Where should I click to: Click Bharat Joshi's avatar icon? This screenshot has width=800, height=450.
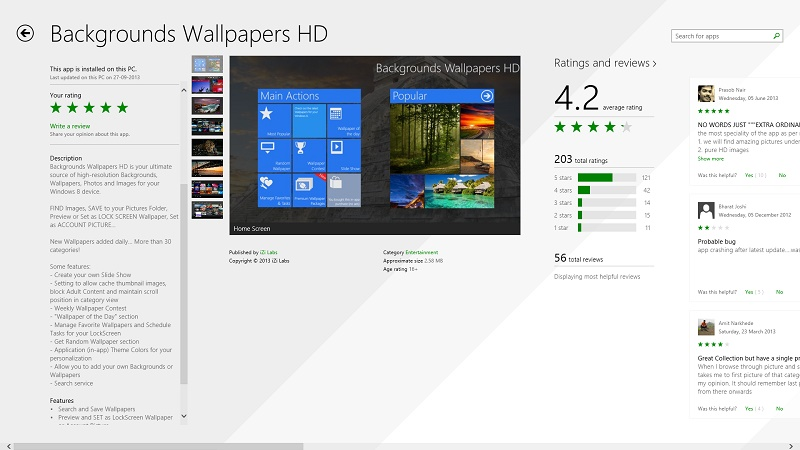pos(706,210)
